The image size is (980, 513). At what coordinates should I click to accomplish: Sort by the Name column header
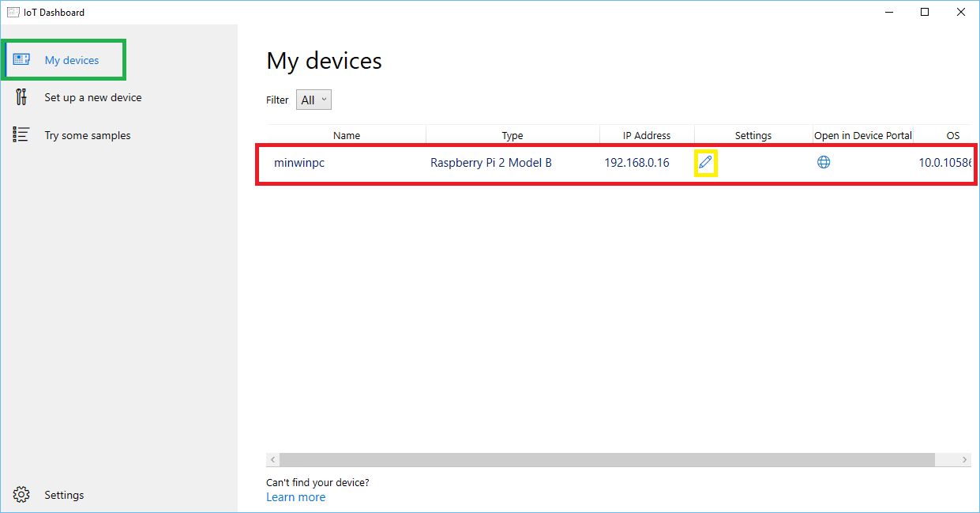pyautogui.click(x=347, y=135)
